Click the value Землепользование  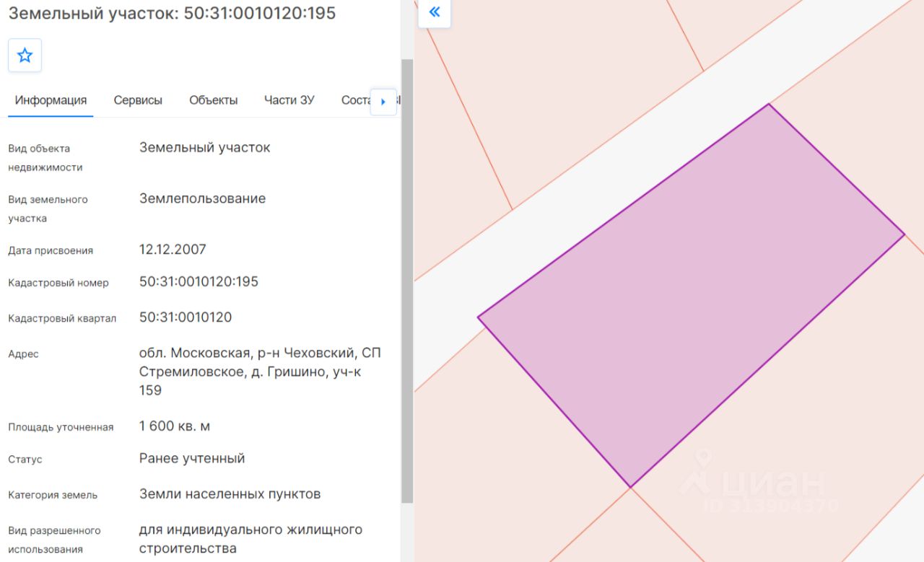[202, 198]
